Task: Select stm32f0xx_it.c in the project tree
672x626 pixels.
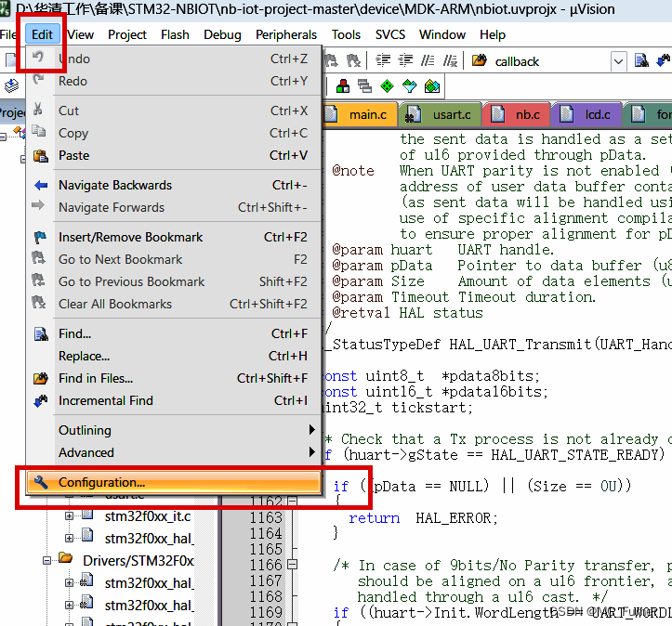Action: tap(148, 515)
